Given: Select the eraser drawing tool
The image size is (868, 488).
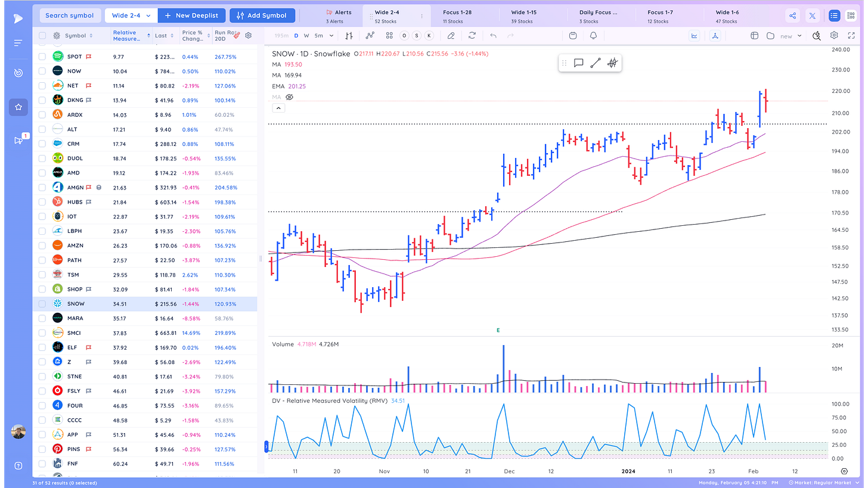Looking at the screenshot, I should pyautogui.click(x=451, y=36).
